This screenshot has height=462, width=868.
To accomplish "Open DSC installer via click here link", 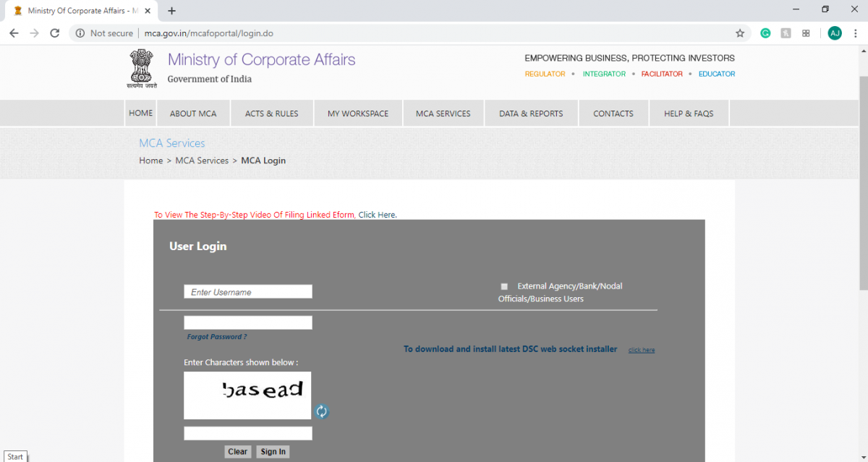I will pyautogui.click(x=641, y=349).
